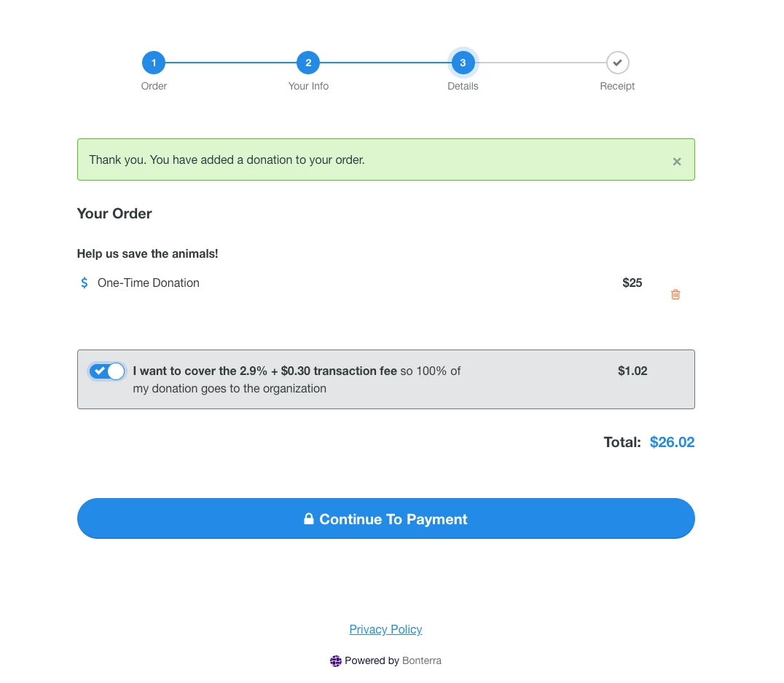Select step circle 3 for Details
The height and width of the screenshot is (683, 784).
(x=463, y=63)
